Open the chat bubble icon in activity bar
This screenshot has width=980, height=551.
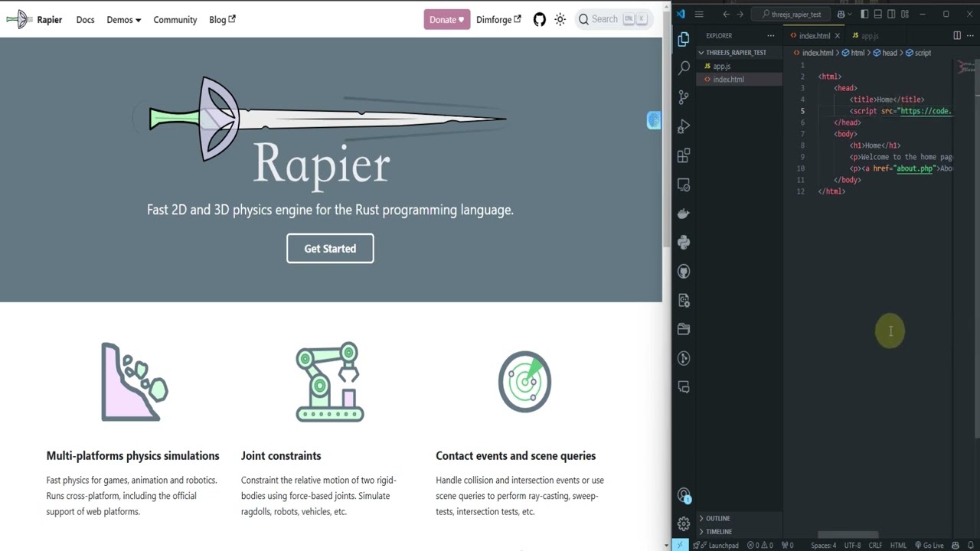point(684,387)
